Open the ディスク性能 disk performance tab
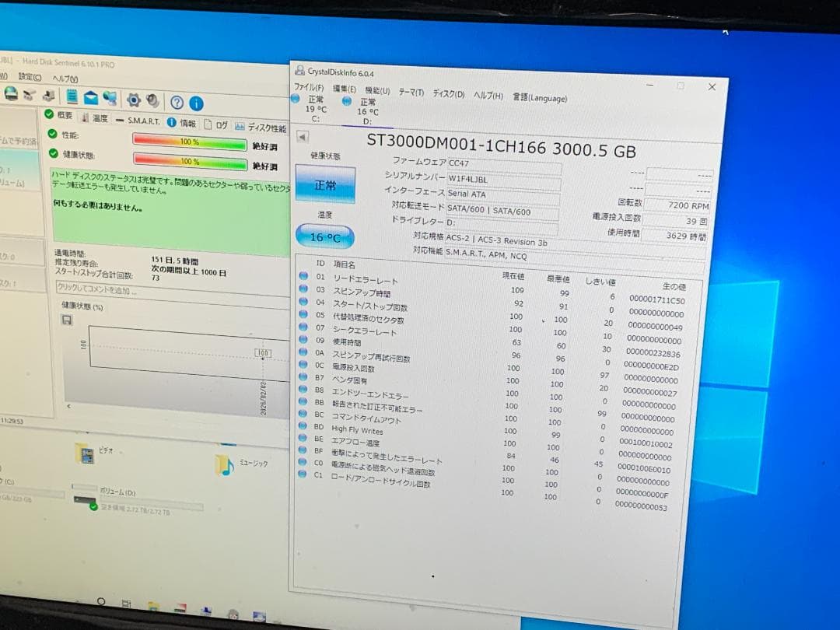This screenshot has height=630, width=840. tap(261, 128)
